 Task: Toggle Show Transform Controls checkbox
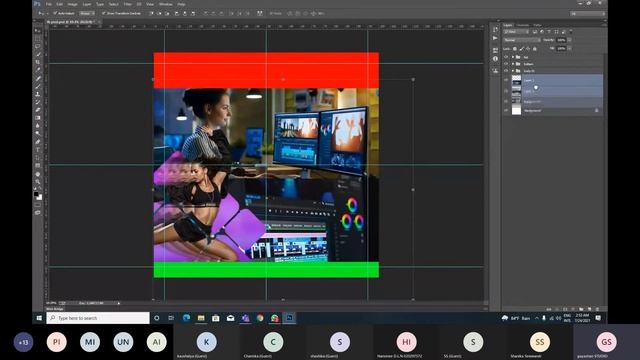(x=104, y=13)
